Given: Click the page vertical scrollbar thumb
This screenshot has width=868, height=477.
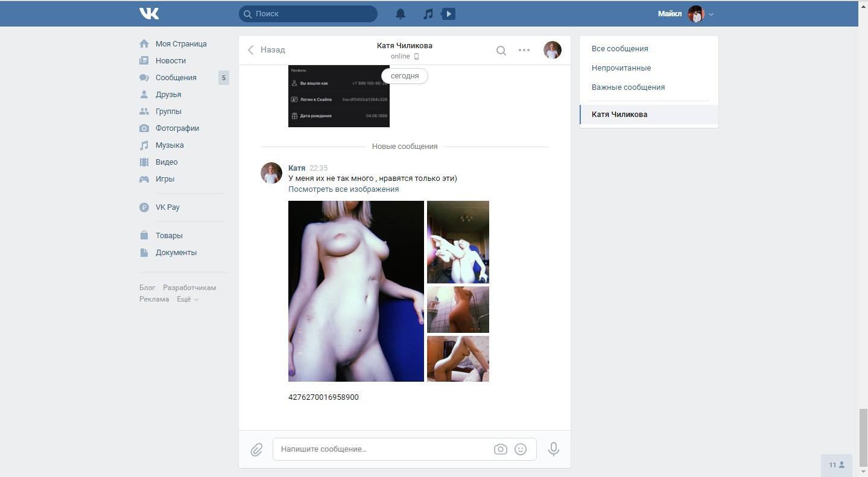Looking at the screenshot, I should [x=863, y=437].
